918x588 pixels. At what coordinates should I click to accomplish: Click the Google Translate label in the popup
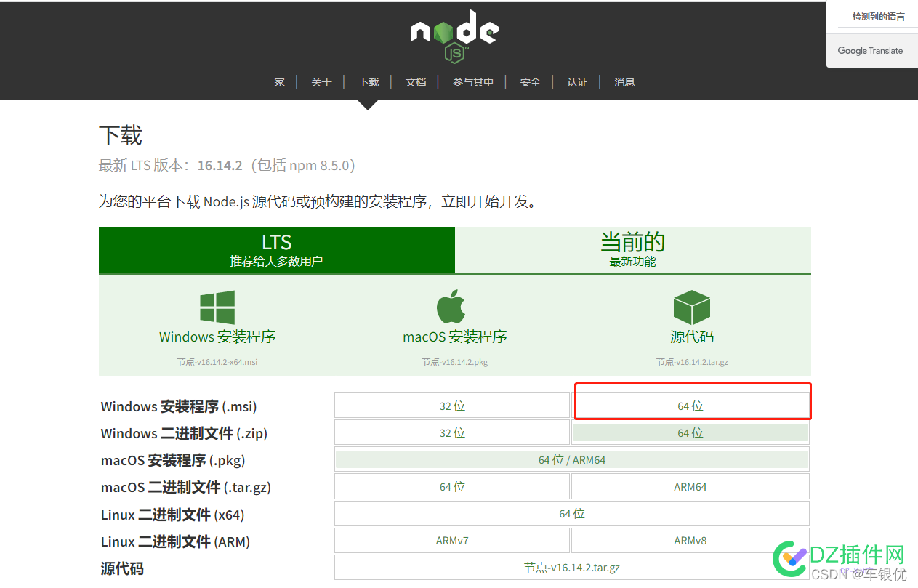click(870, 51)
